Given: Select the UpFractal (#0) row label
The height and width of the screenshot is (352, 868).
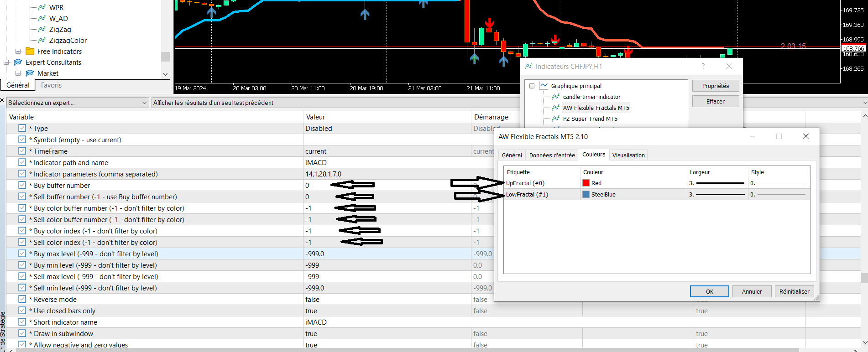Looking at the screenshot, I should (x=525, y=183).
